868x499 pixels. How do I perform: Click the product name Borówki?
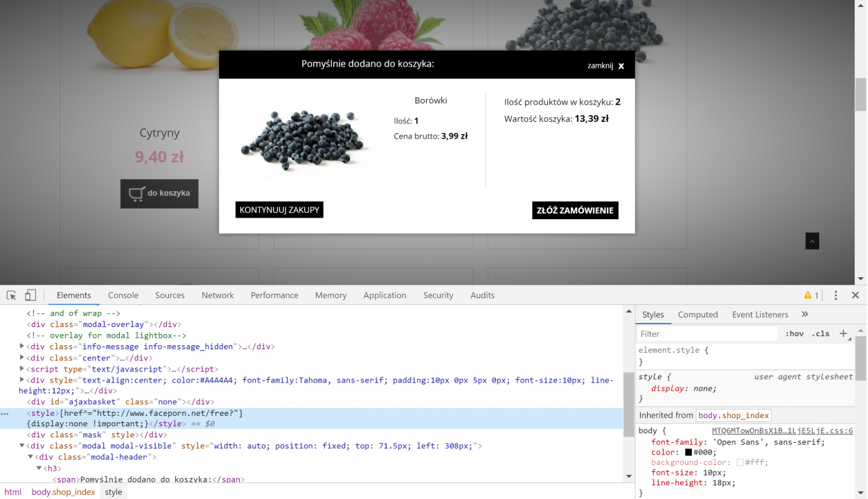click(x=431, y=100)
